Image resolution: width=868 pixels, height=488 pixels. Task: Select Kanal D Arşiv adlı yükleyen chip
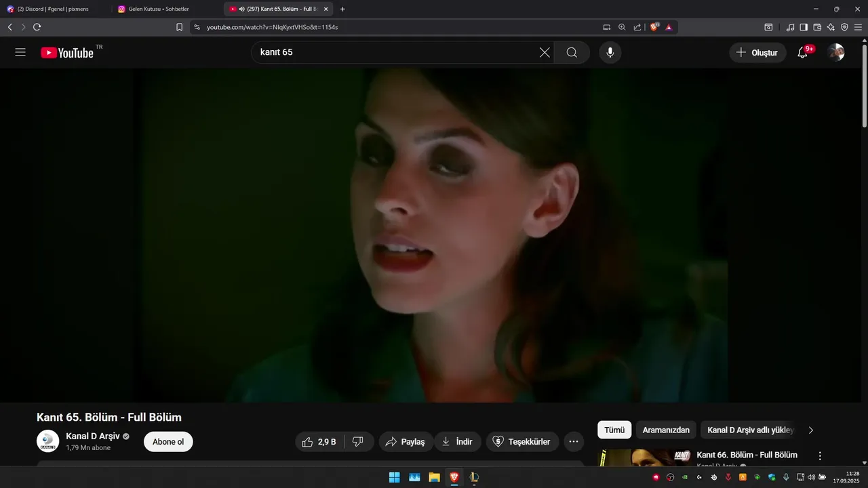749,430
